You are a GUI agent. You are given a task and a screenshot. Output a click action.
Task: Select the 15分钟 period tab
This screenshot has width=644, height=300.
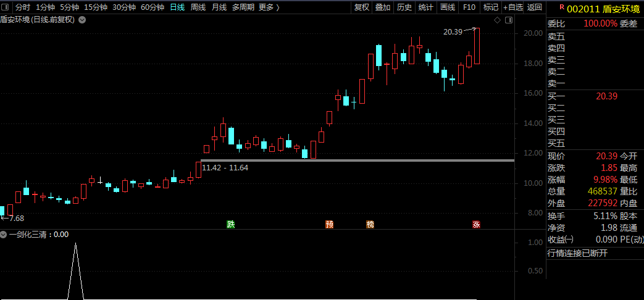[x=95, y=7]
